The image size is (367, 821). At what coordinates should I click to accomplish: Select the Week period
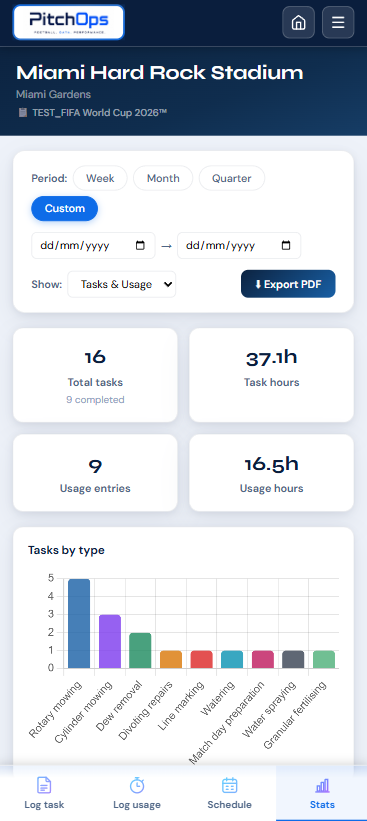tap(100, 178)
